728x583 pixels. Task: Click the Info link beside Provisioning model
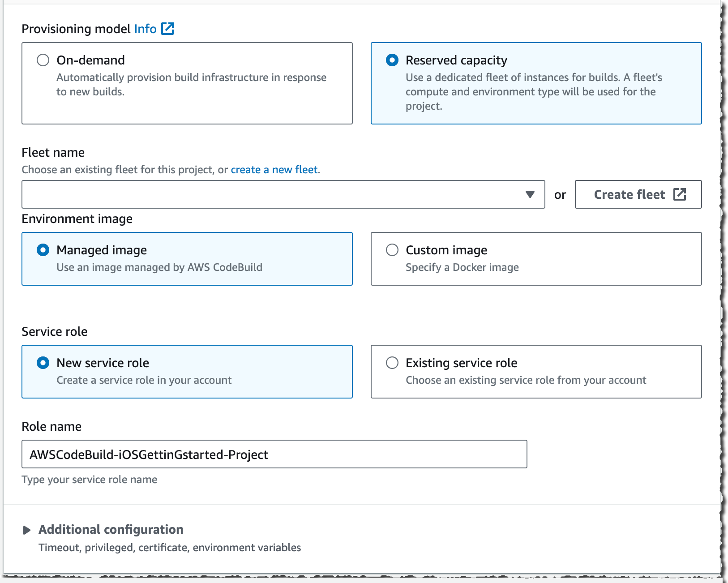pyautogui.click(x=145, y=29)
